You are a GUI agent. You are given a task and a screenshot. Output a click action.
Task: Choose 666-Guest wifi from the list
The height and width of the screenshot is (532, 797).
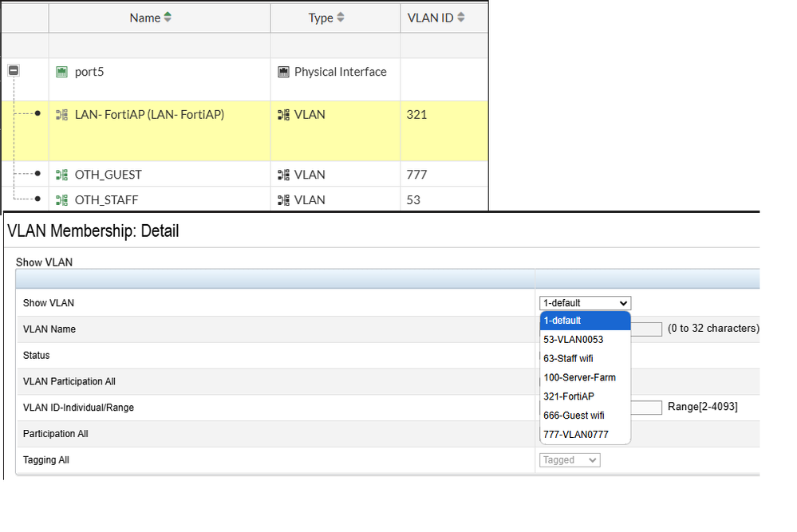(x=585, y=416)
